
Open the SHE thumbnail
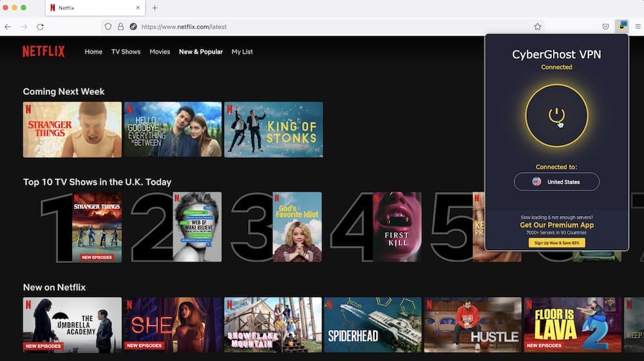[173, 325]
